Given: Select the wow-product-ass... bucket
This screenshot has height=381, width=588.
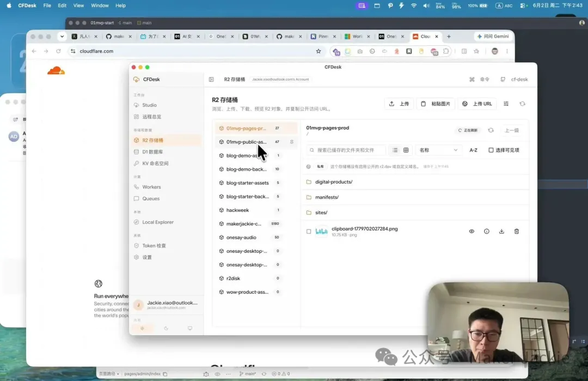Looking at the screenshot, I should pyautogui.click(x=256, y=292).
